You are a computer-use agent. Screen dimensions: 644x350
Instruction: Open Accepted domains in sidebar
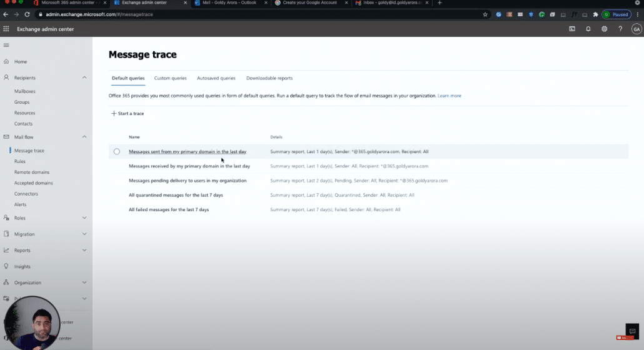point(33,183)
